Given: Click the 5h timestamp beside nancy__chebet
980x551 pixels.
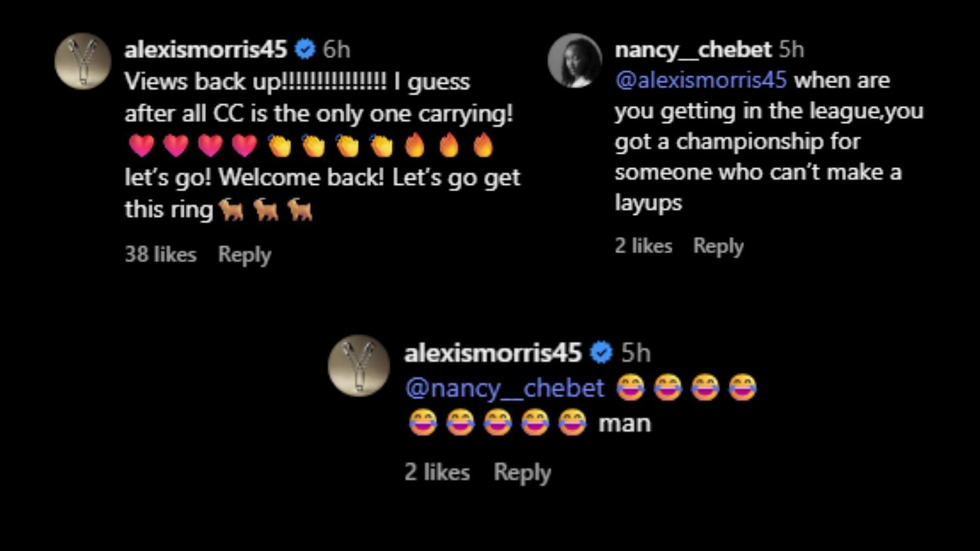Looking at the screenshot, I should 791,49.
